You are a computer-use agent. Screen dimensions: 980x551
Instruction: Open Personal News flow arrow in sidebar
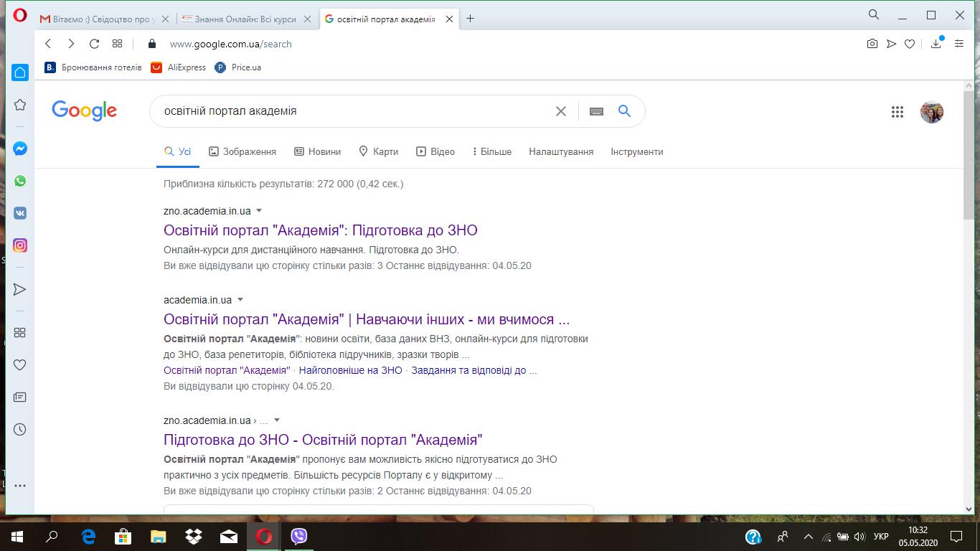tap(20, 289)
